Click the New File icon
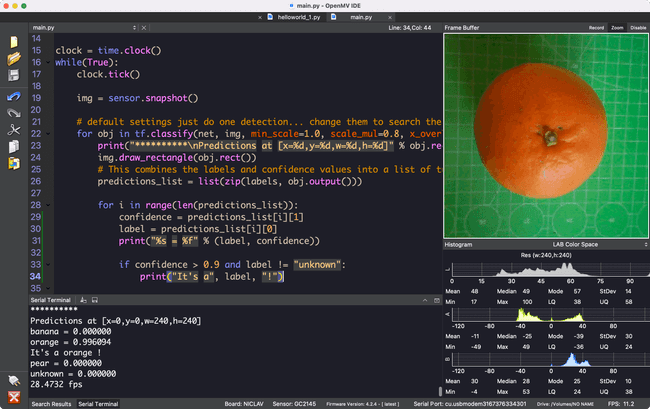Viewport: 650px width, 409px height. [13, 43]
